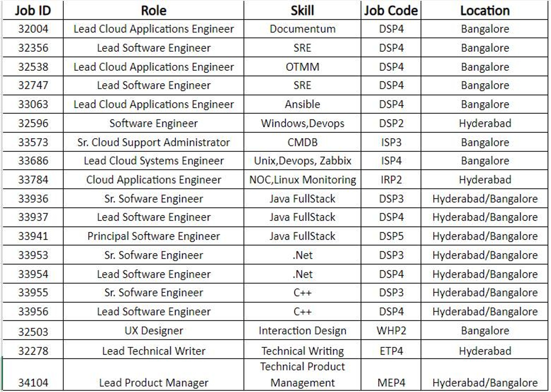Select the Skill column header

tap(302, 10)
